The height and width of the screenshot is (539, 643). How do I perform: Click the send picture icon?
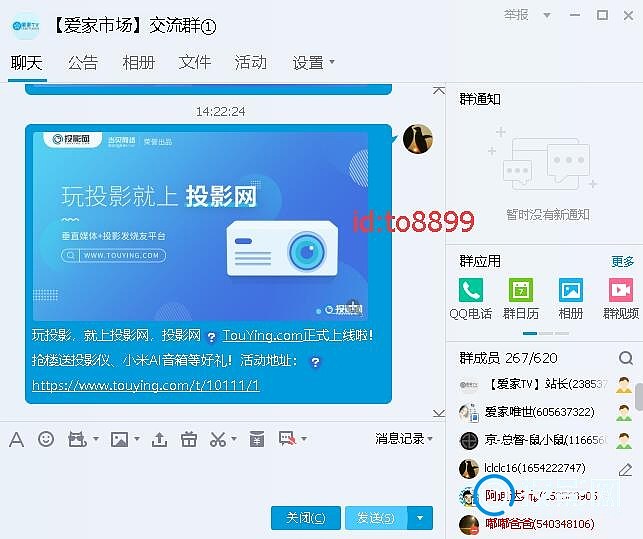(x=119, y=439)
